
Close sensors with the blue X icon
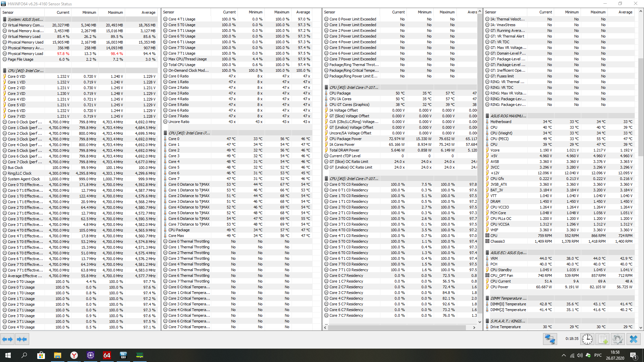pyautogui.click(x=633, y=339)
